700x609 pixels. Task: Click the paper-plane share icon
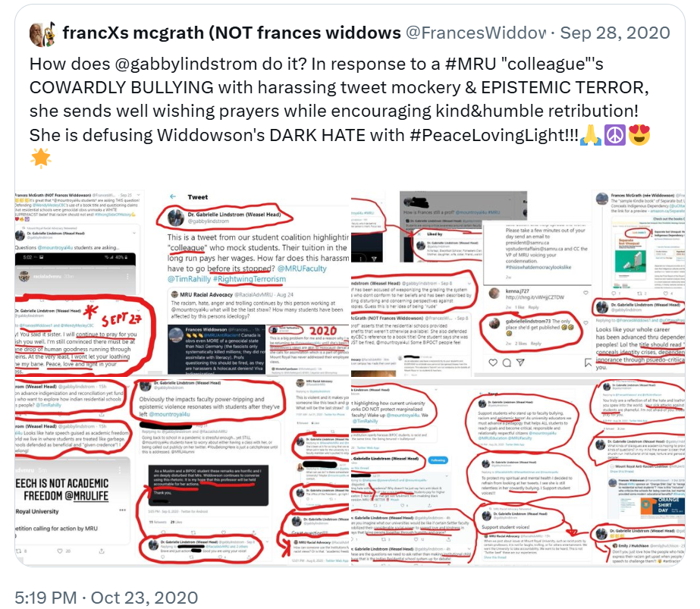(520, 363)
